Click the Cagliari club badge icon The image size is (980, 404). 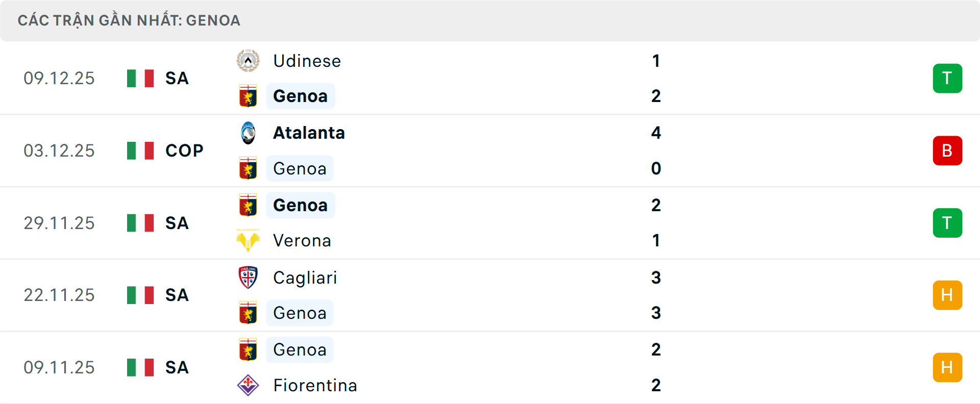[249, 278]
